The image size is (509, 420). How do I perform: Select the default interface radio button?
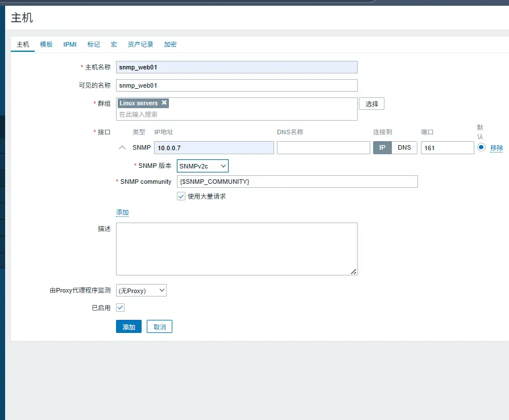pyautogui.click(x=482, y=147)
